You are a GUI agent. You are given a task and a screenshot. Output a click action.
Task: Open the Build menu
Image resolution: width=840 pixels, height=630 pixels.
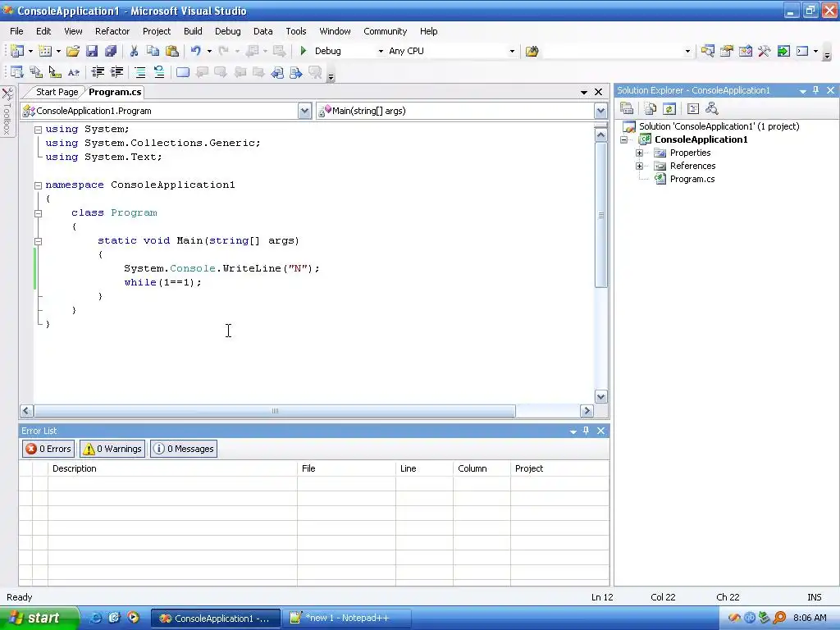pyautogui.click(x=193, y=31)
